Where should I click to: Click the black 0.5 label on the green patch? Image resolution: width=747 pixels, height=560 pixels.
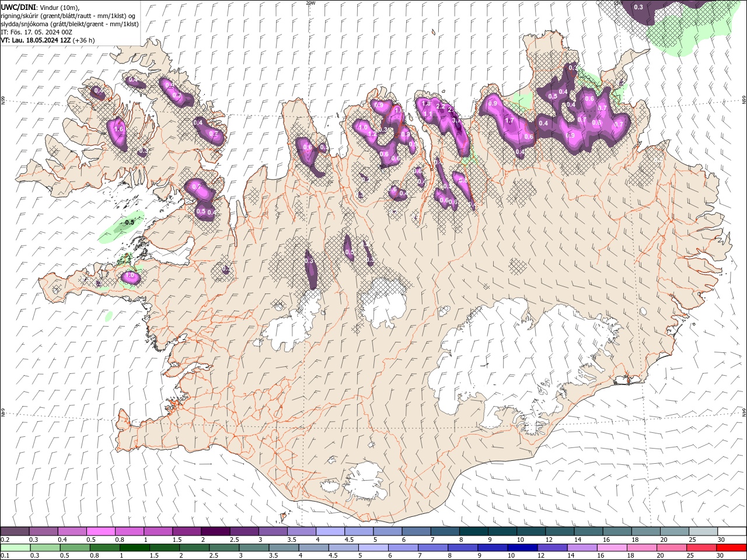tap(130, 222)
